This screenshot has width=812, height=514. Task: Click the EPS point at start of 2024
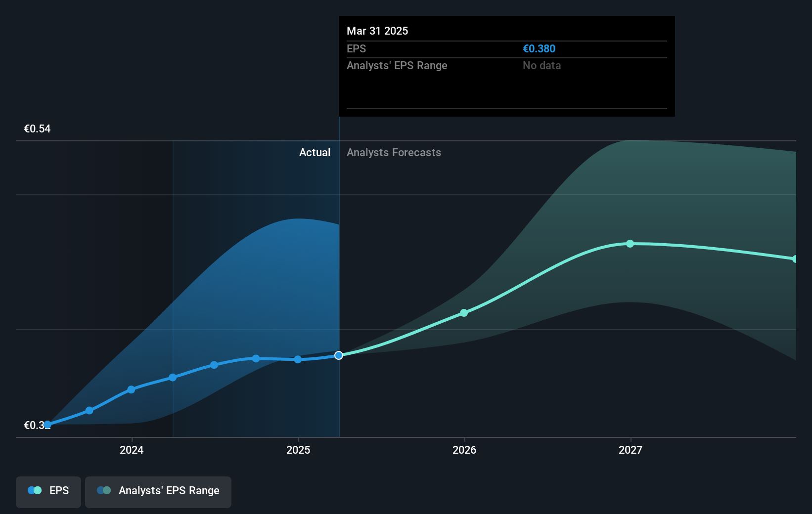(131, 389)
